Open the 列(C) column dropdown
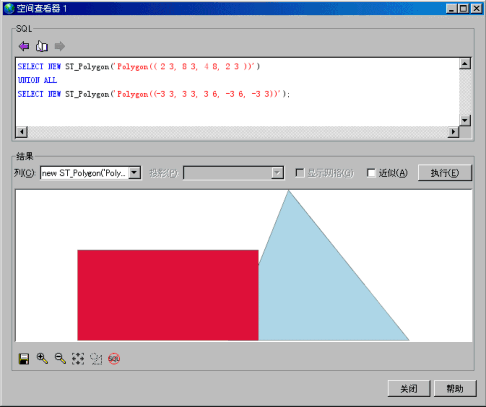This screenshot has height=407, width=486. pos(135,173)
